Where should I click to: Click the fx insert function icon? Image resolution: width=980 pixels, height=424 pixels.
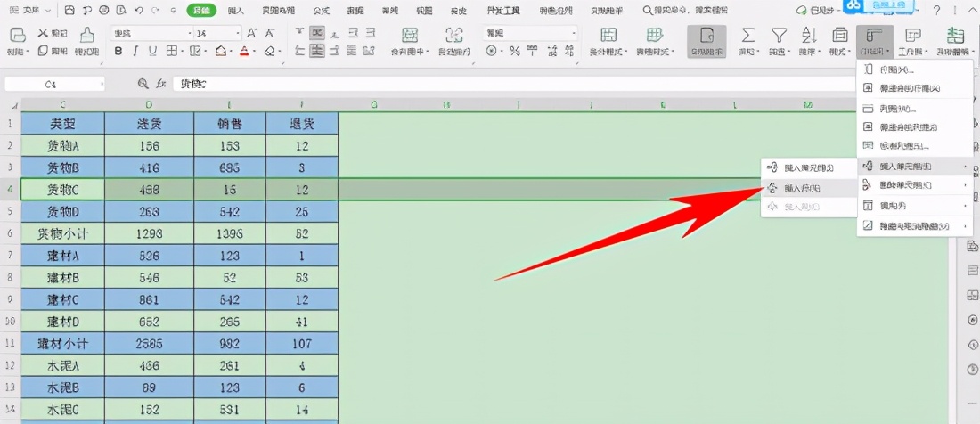[160, 83]
